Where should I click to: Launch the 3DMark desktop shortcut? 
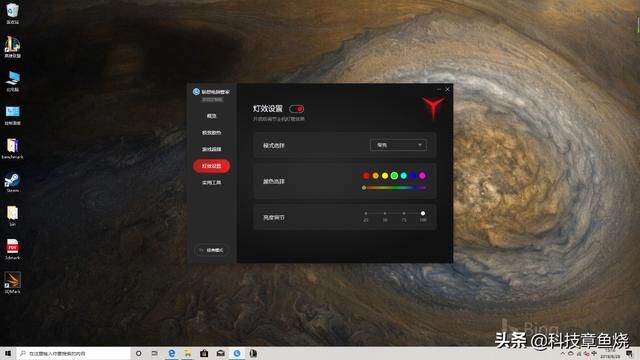click(13, 283)
